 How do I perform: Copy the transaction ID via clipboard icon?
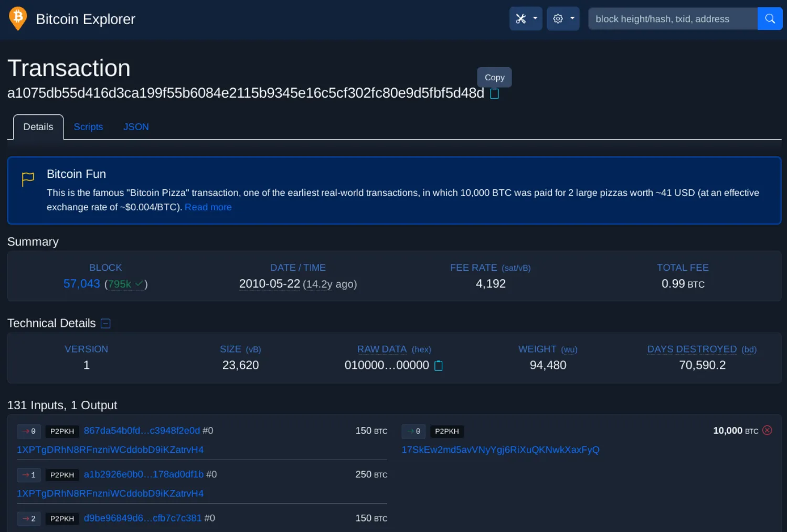click(x=494, y=93)
